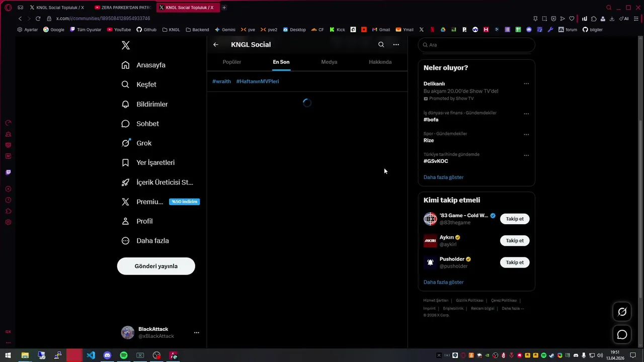Open options for Delikanlı trend
644x362 pixels.
pyautogui.click(x=526, y=84)
